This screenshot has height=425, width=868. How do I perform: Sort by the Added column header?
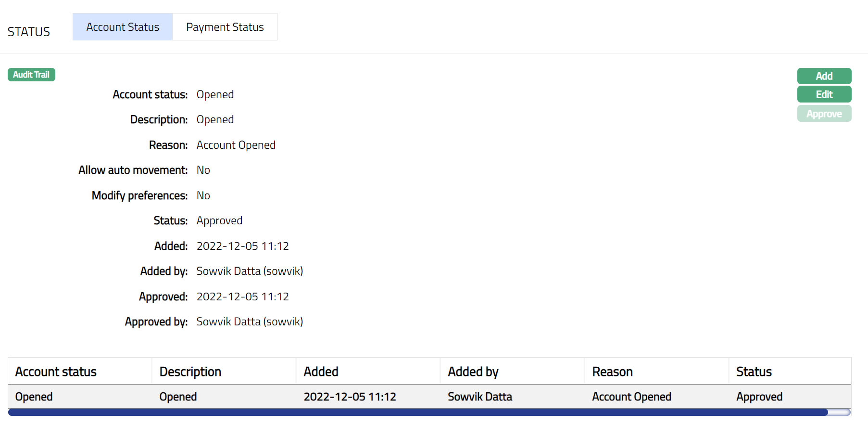tap(321, 372)
